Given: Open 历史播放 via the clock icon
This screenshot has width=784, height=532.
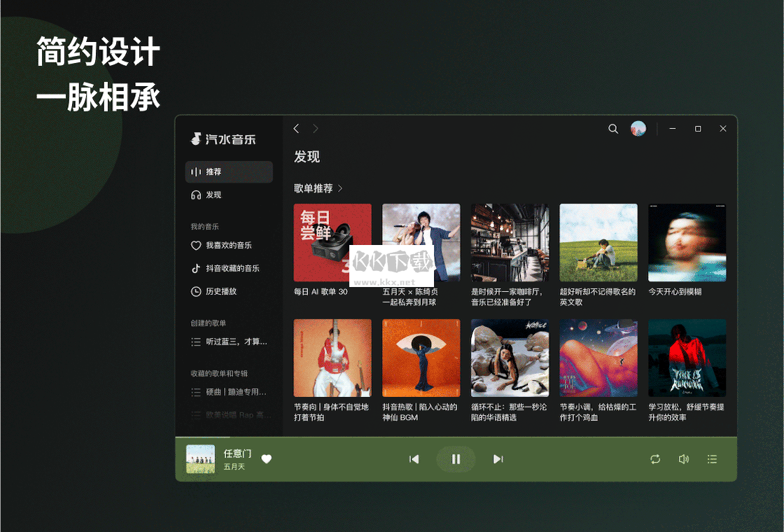Looking at the screenshot, I should pyautogui.click(x=197, y=290).
